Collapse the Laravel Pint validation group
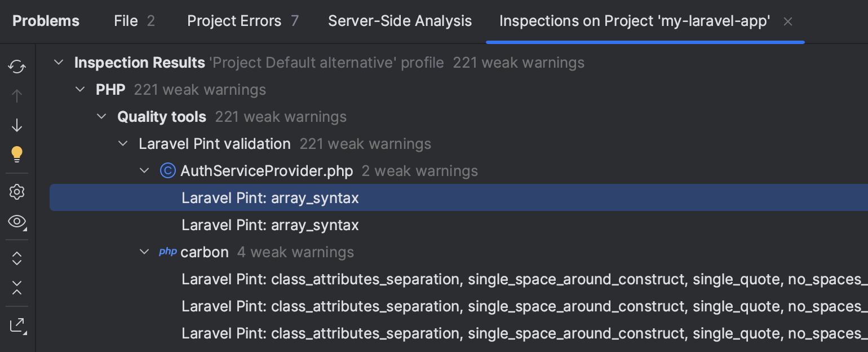The width and height of the screenshot is (868, 352). [123, 143]
